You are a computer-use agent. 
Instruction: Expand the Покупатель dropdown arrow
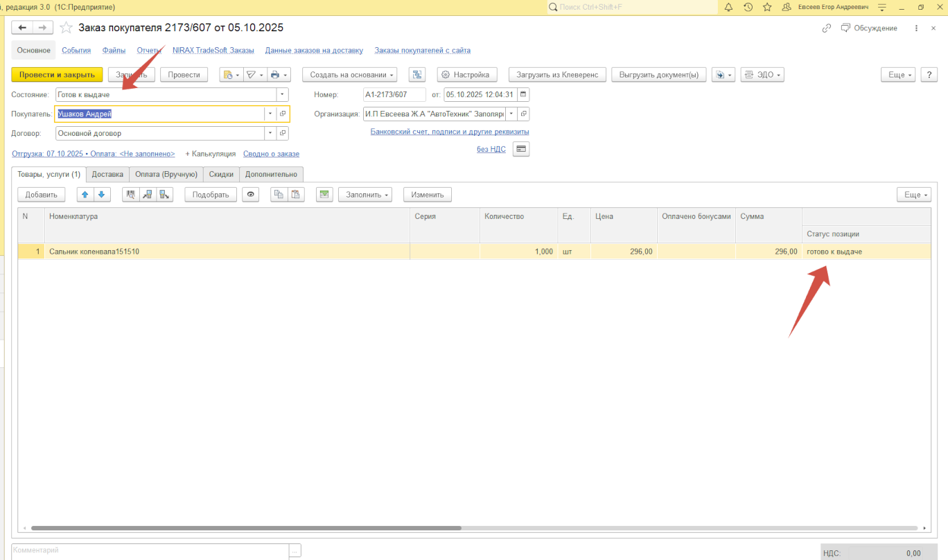[x=269, y=114]
